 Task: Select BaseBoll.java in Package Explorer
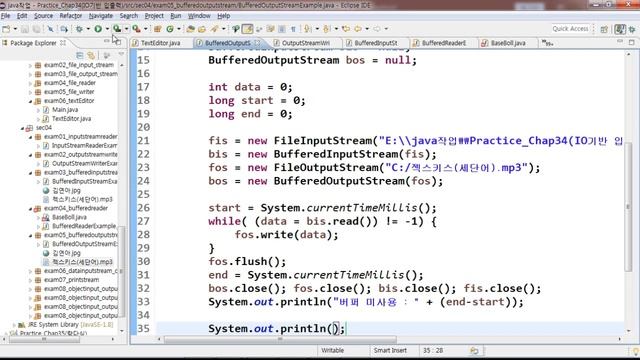(69, 217)
